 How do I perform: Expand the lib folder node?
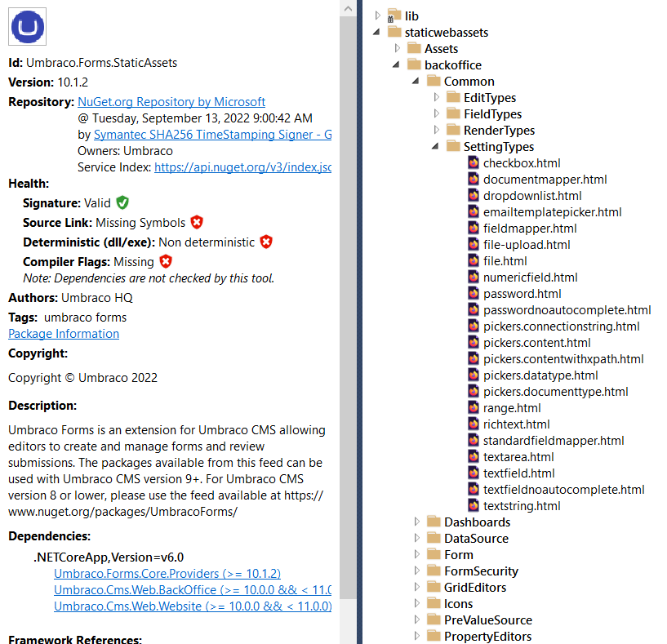pos(377,16)
